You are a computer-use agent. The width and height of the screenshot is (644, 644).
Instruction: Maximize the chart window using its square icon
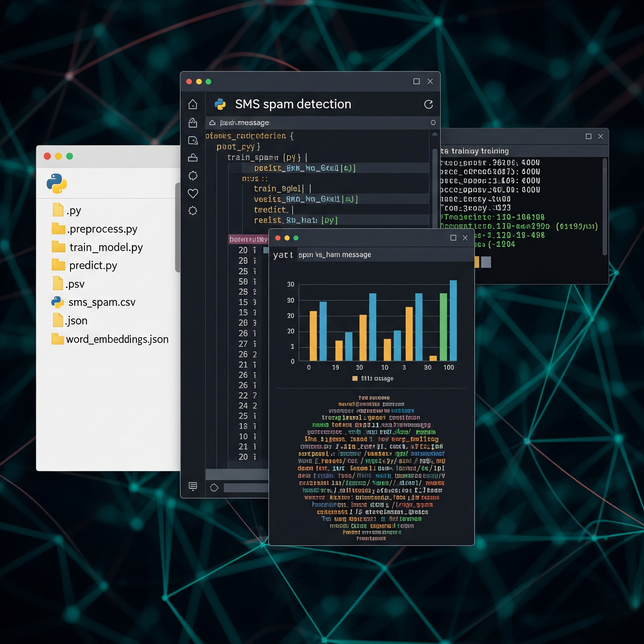453,238
